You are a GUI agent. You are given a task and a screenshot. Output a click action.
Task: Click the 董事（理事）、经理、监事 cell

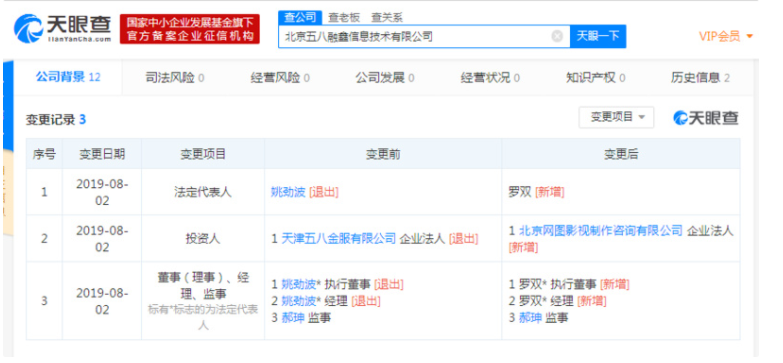point(203,301)
